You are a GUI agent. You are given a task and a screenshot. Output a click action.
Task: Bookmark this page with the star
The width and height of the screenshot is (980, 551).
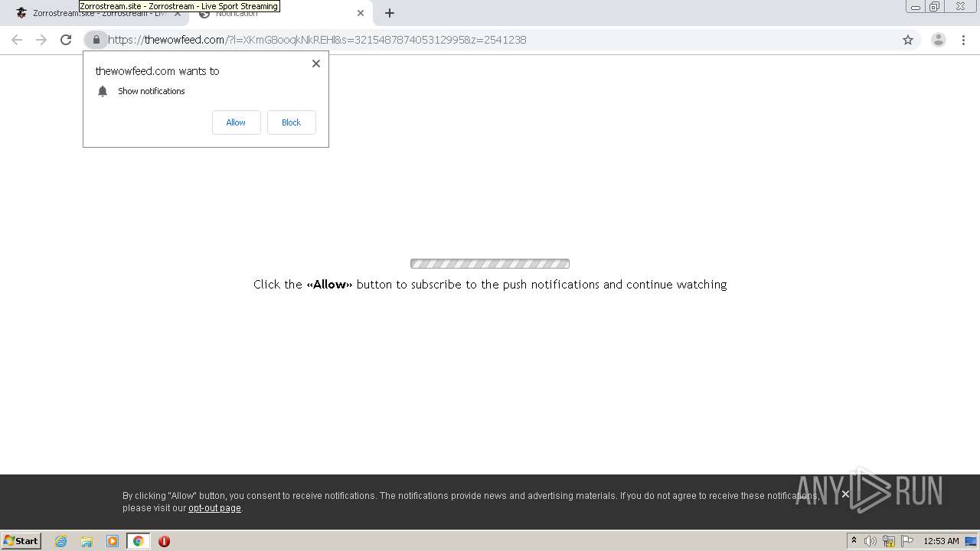point(908,40)
